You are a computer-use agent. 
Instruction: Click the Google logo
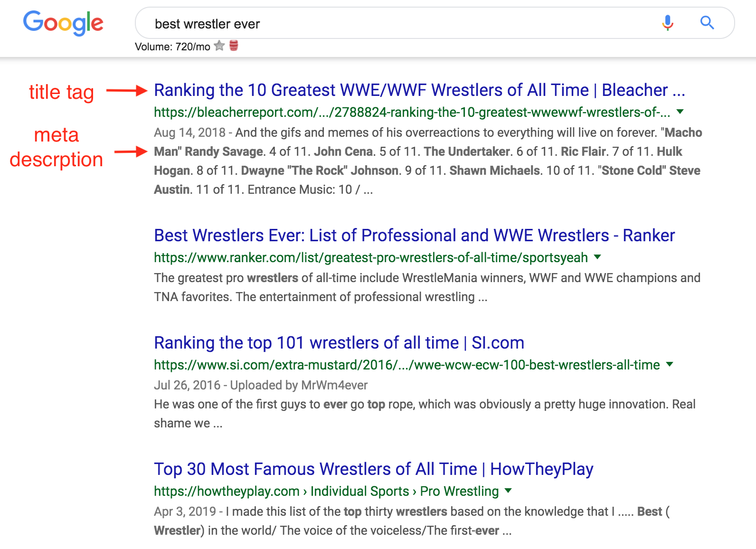tap(63, 23)
